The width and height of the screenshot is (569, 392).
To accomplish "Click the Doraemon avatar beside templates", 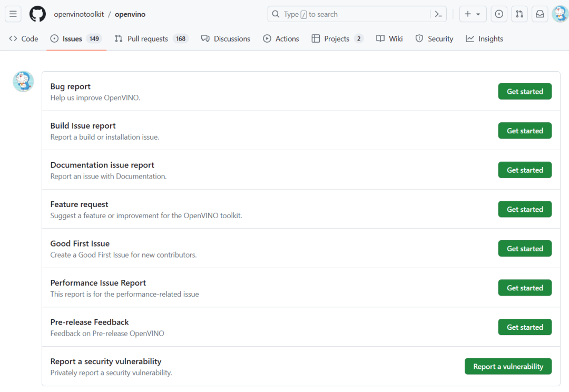I will point(23,81).
